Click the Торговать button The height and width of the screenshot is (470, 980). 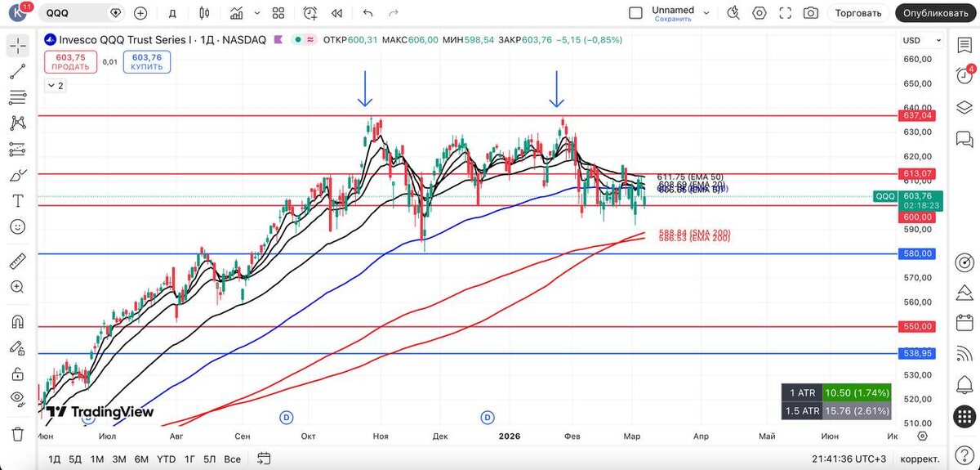point(858,13)
